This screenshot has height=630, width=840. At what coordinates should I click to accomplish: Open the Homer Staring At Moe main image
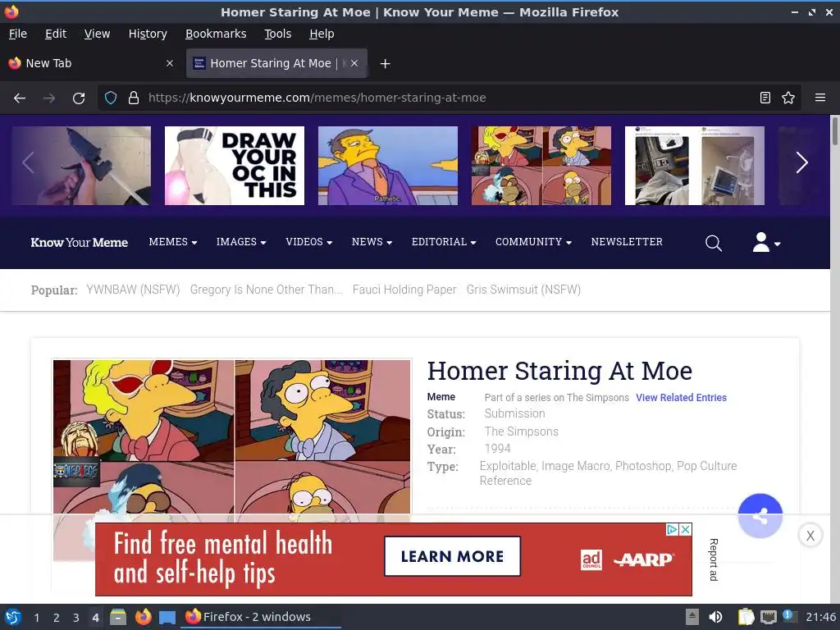pos(232,438)
